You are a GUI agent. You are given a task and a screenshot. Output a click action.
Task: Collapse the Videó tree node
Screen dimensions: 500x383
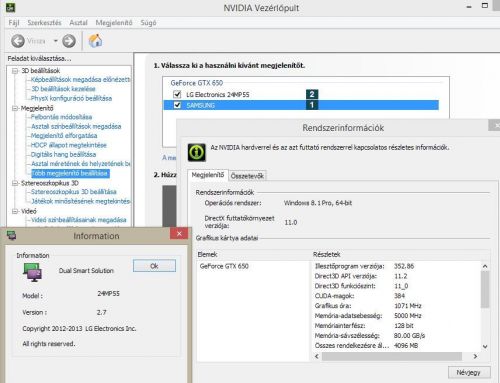15,211
